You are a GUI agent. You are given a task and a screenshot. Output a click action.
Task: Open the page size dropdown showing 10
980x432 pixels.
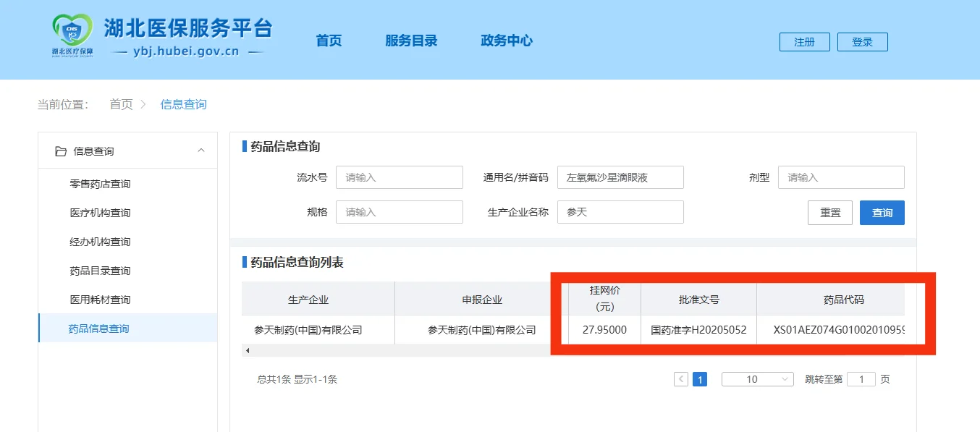tap(753, 378)
